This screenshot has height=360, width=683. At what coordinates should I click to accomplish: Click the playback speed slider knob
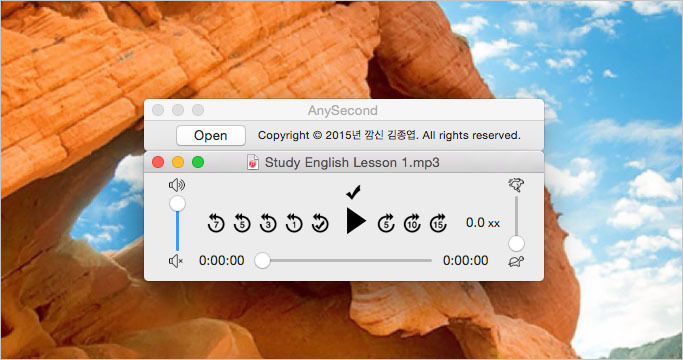(x=516, y=244)
